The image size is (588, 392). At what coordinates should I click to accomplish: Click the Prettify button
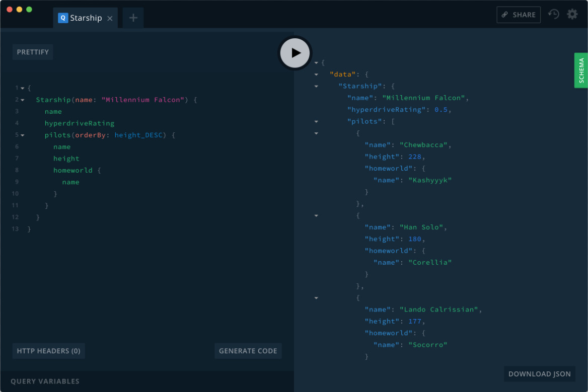tap(33, 52)
